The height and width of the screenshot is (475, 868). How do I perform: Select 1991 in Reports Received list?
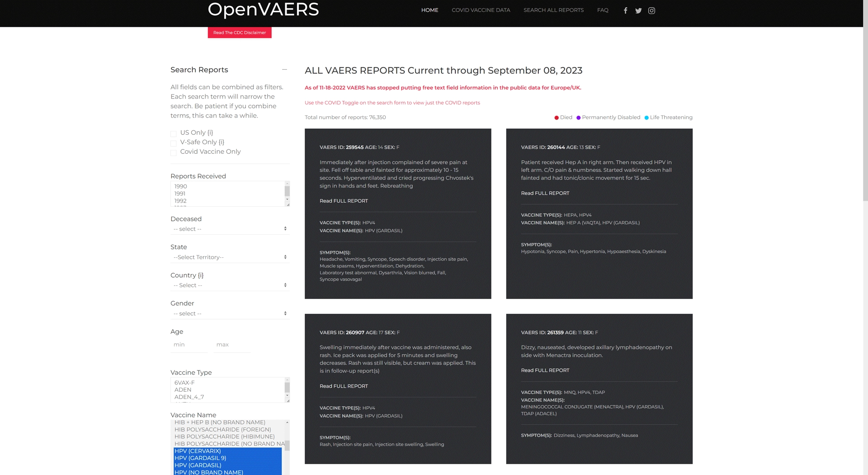pos(180,194)
